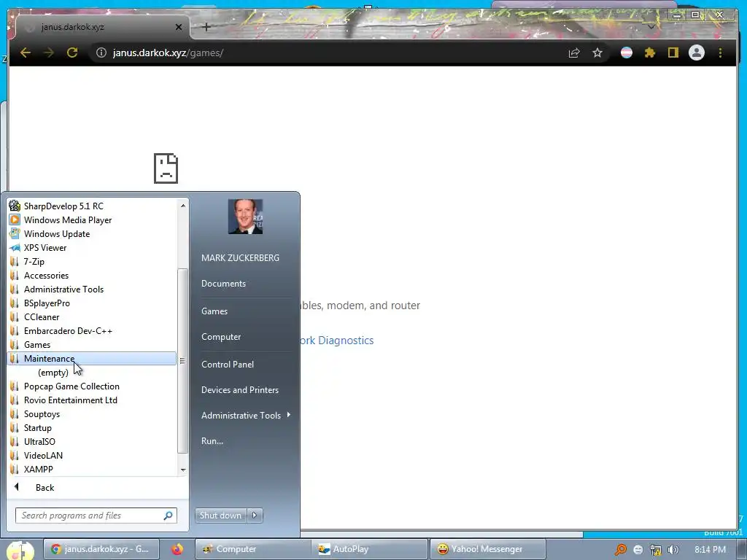
Task: Open Chrome three-dot menu
Action: [720, 52]
